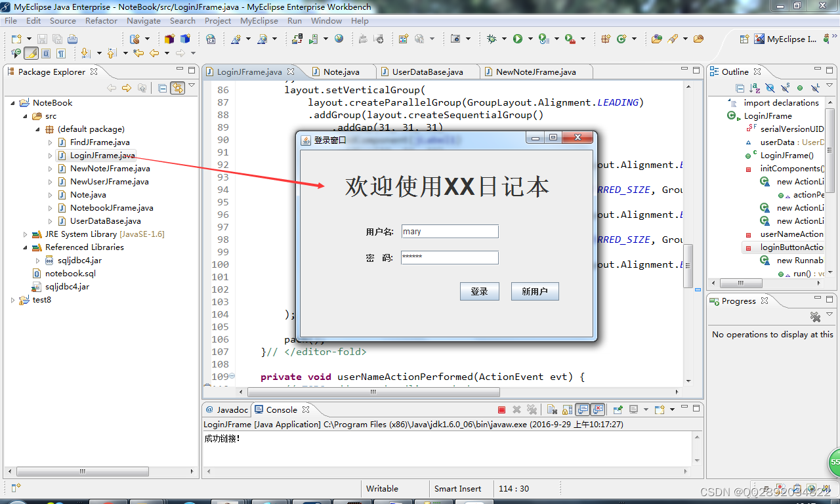Collapse all in Package Explorer with collapse icon

coord(162,87)
